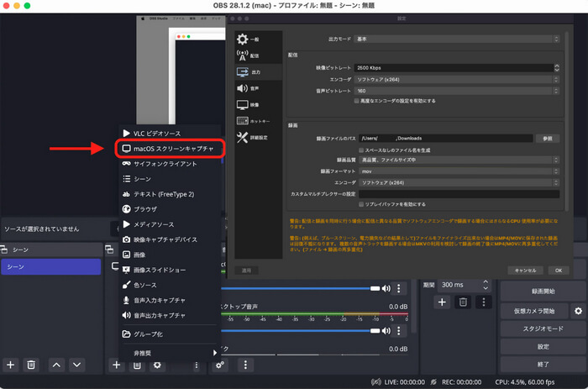588x389 pixels.
Task: Click the list icon for シーン source entry
Action: click(126, 179)
